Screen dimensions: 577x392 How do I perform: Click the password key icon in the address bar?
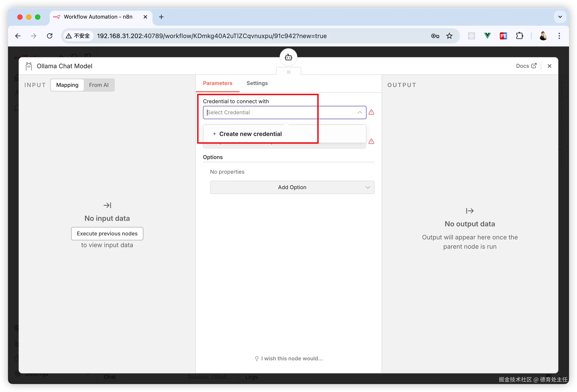(435, 36)
